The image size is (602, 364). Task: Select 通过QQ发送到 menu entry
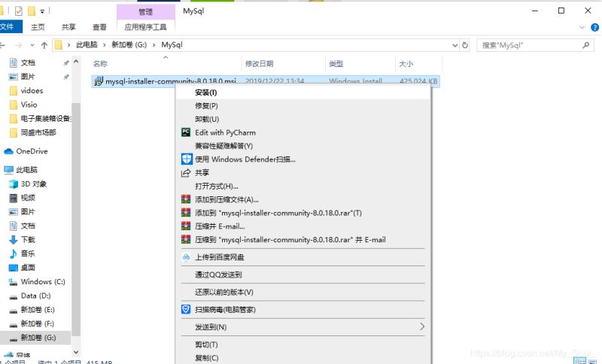(303, 275)
